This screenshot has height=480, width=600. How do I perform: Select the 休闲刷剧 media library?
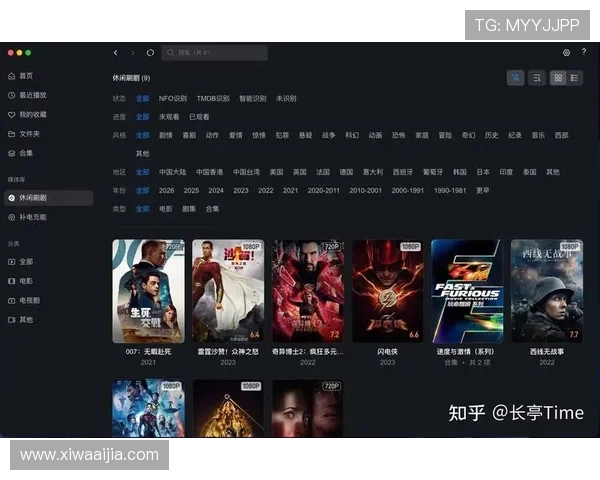pos(49,198)
